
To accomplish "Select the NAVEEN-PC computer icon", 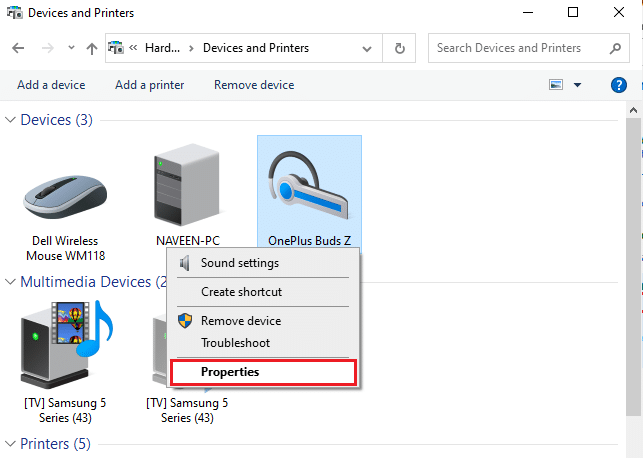I will (187, 192).
